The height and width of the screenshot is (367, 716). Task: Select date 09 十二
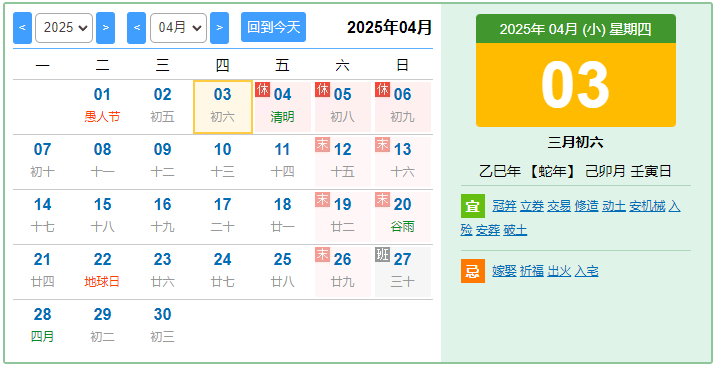pyautogui.click(x=163, y=162)
